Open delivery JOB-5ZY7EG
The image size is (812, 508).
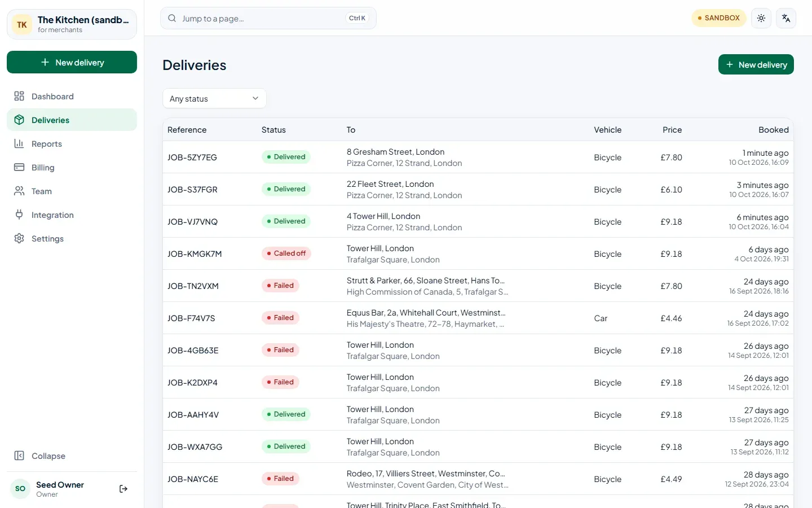click(192, 157)
